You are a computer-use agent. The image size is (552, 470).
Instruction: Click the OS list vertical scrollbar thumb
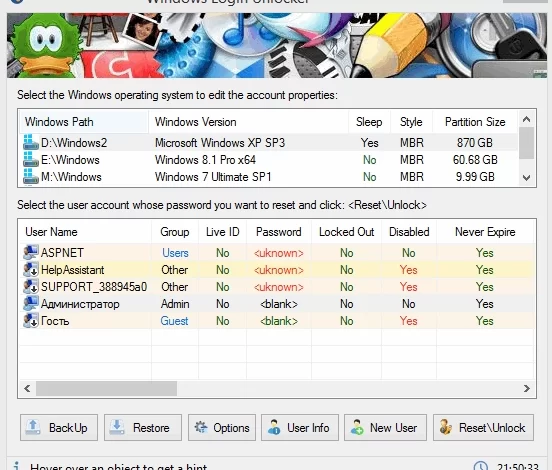pyautogui.click(x=527, y=143)
